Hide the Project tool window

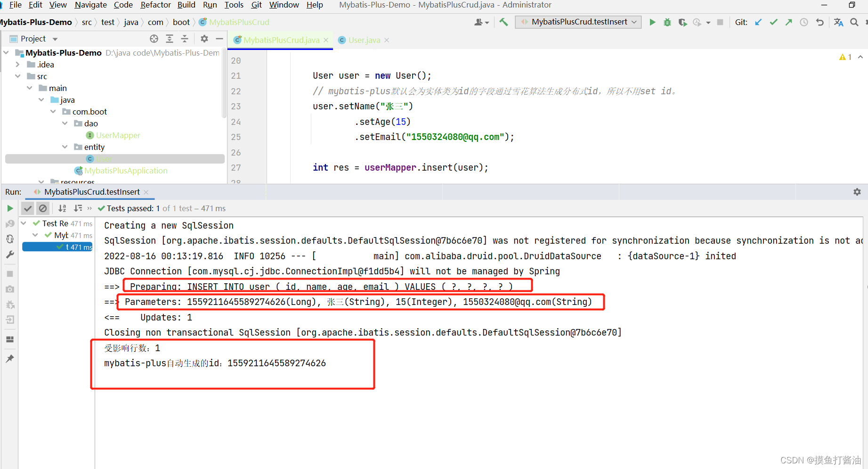(219, 39)
